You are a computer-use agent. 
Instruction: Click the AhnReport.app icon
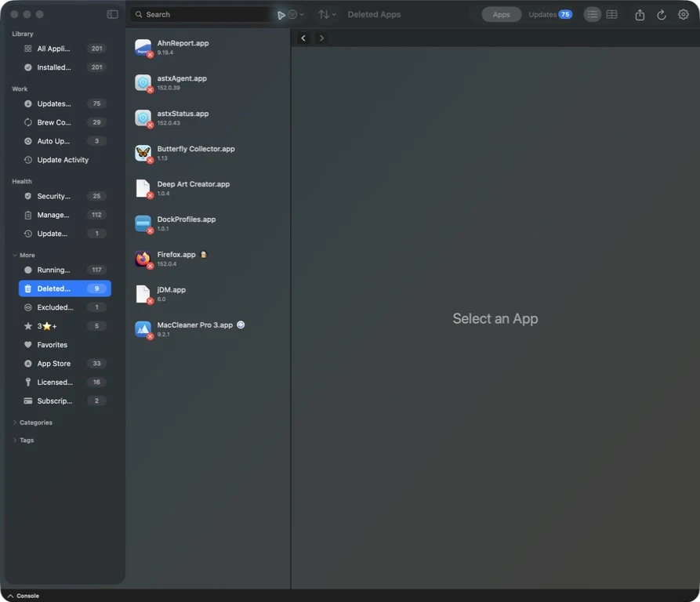point(143,47)
